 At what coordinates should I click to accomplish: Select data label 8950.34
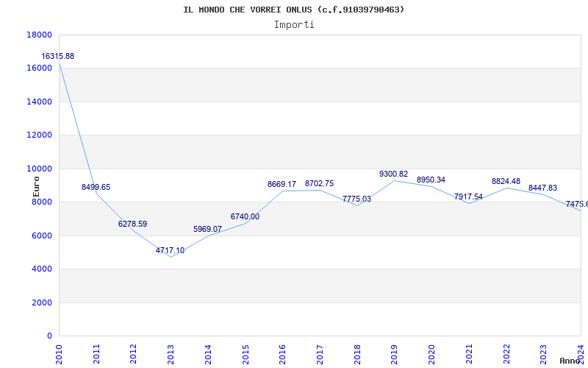(431, 180)
